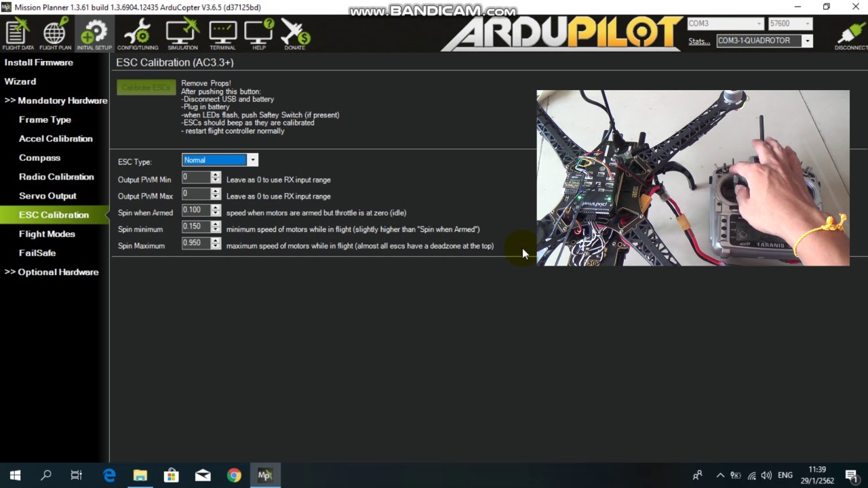The width and height of the screenshot is (868, 488).
Task: Adjust the Spin when Armed stepper arrows
Action: coord(216,210)
